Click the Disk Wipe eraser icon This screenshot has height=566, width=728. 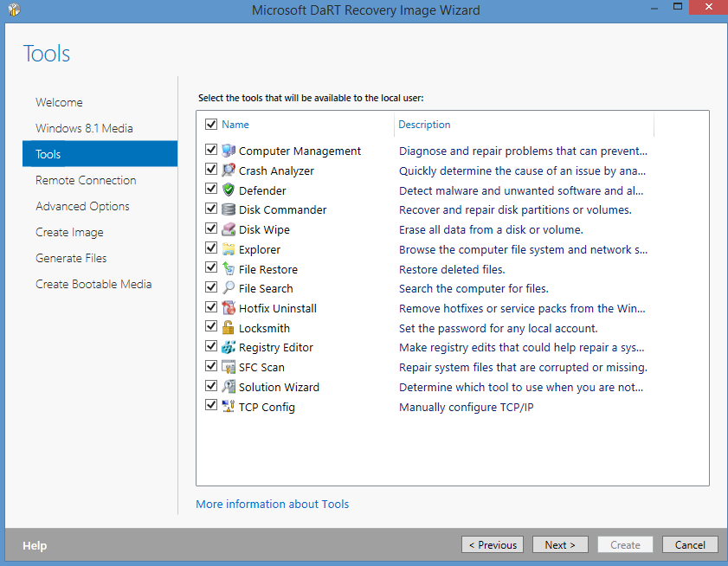click(x=228, y=229)
